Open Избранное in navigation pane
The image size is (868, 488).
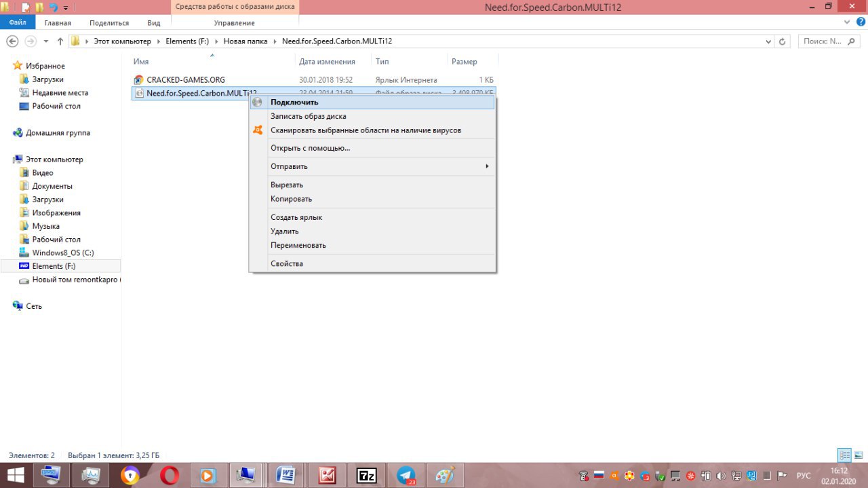point(45,66)
